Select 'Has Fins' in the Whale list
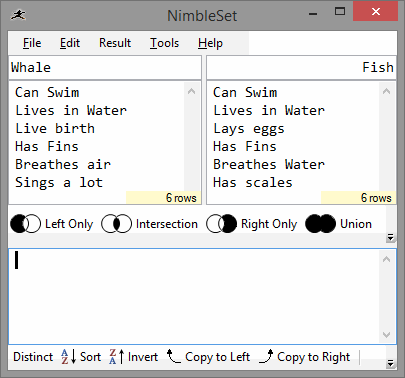Screen dimensions: 405x378 pos(47,147)
